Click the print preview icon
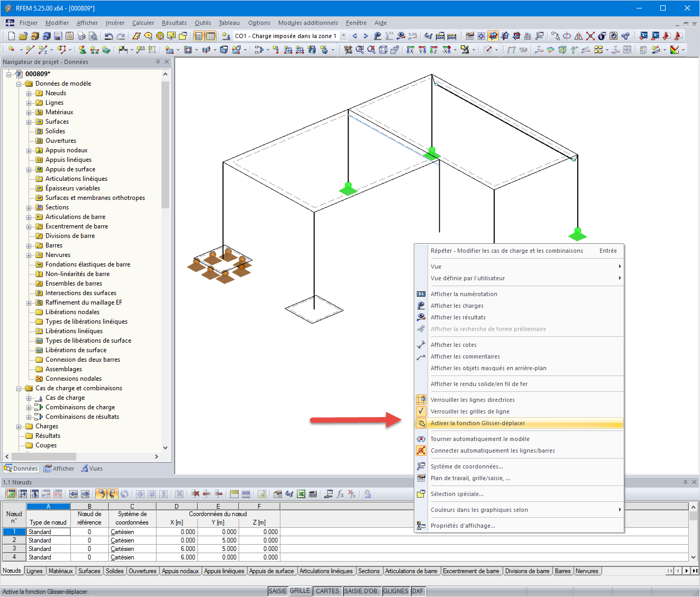 pyautogui.click(x=93, y=36)
